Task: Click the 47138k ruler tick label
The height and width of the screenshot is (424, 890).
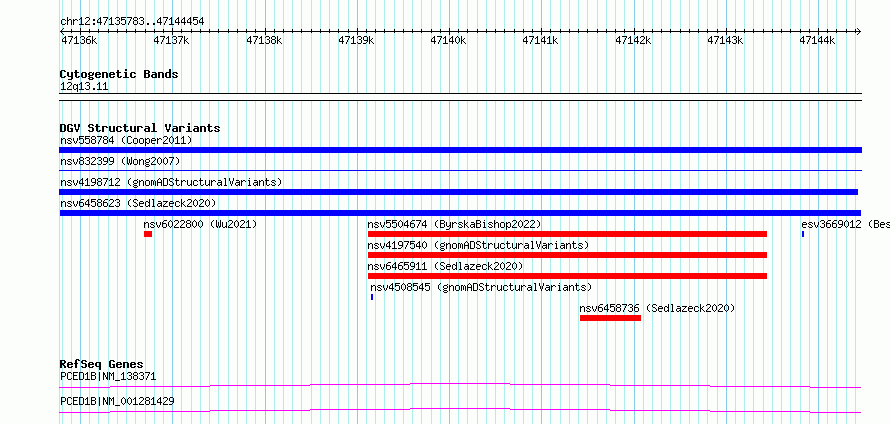Action: pyautogui.click(x=264, y=40)
